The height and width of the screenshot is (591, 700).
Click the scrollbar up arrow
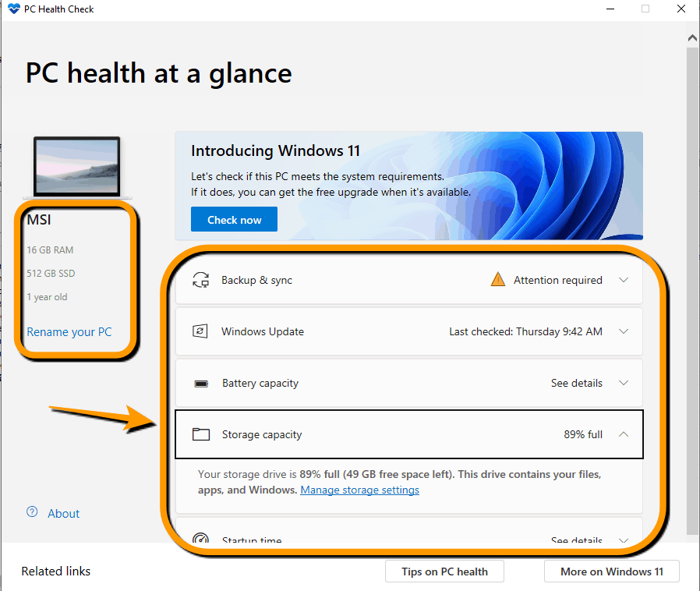point(692,37)
